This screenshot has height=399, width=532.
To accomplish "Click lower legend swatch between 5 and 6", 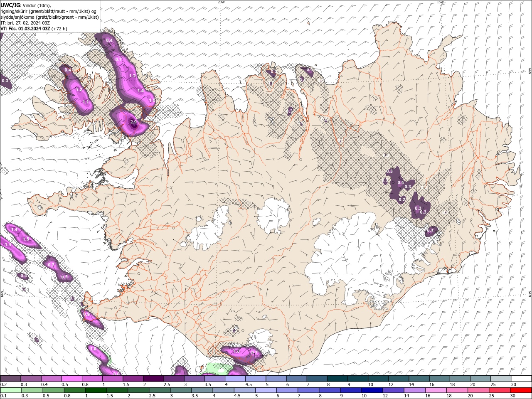I will (x=265, y=390).
